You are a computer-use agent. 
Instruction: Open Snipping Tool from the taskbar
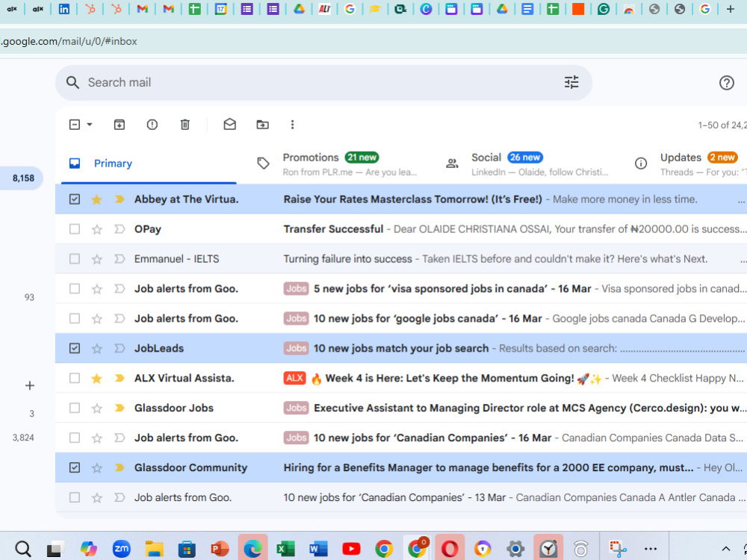618,549
